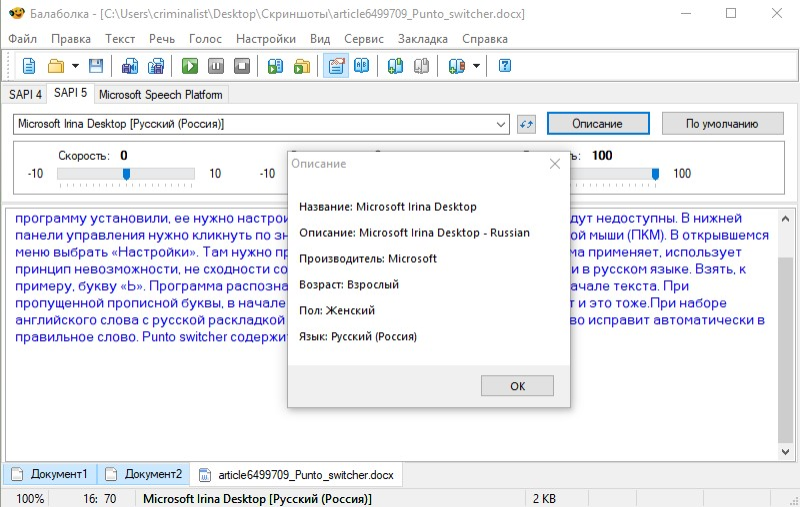Open the Сервис menu
The height and width of the screenshot is (507, 800).
pos(364,39)
